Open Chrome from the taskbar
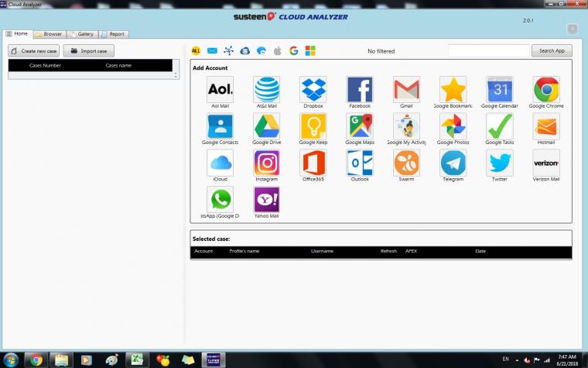 point(36,360)
